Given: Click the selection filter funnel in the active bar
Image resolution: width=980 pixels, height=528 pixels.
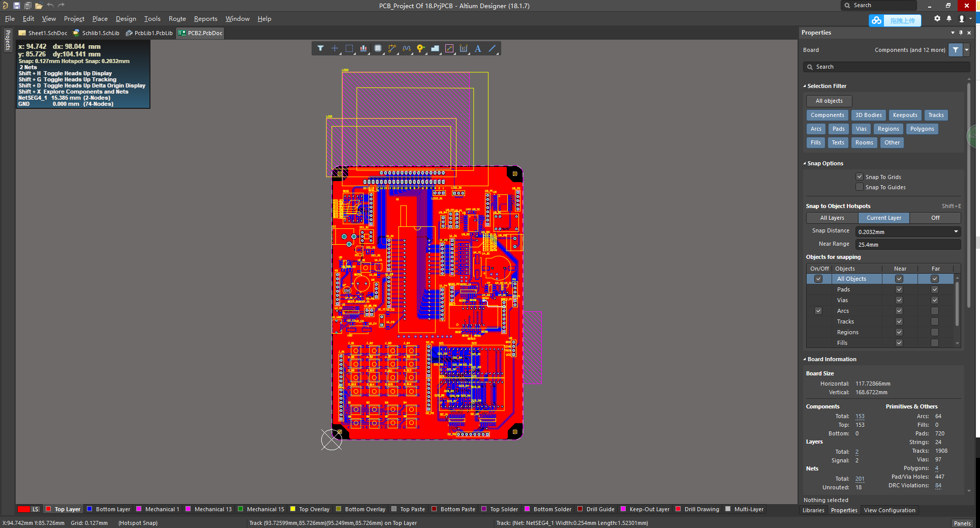Looking at the screenshot, I should [320, 48].
